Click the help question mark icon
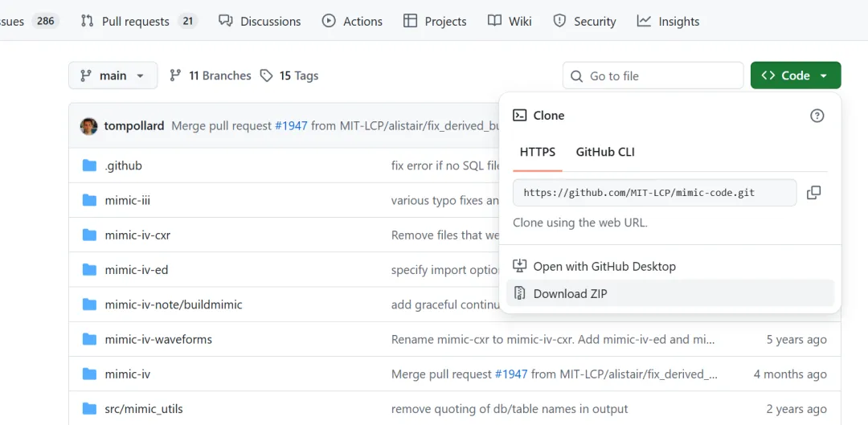The image size is (868, 425). coord(817,116)
